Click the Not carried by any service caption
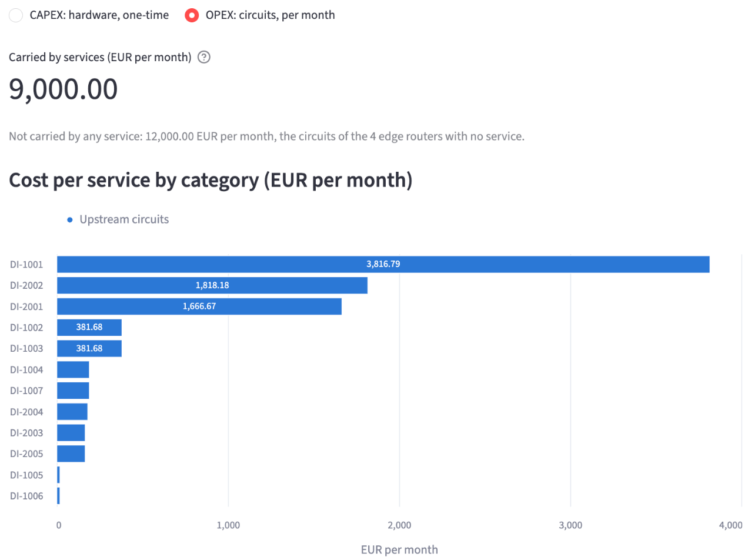The image size is (751, 560). pos(266,136)
